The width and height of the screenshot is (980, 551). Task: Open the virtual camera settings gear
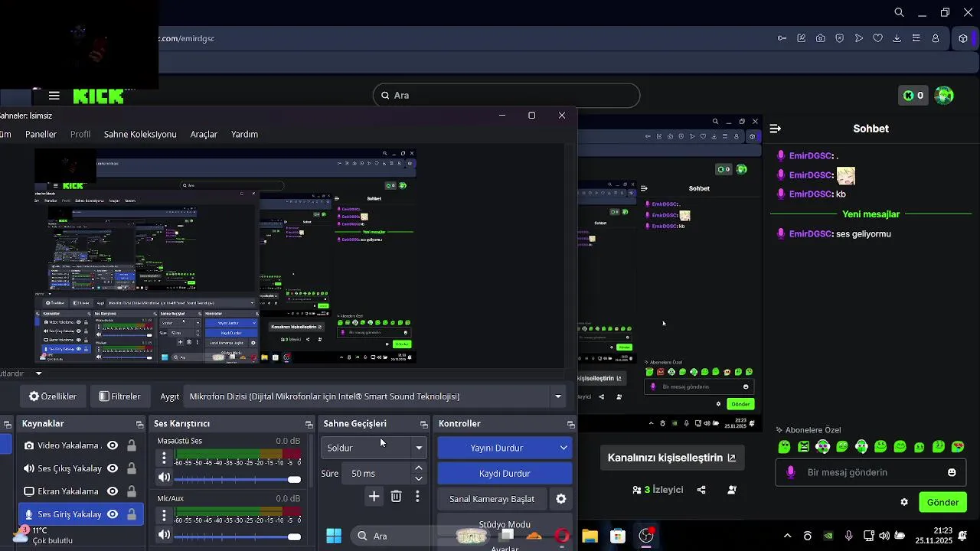(561, 499)
